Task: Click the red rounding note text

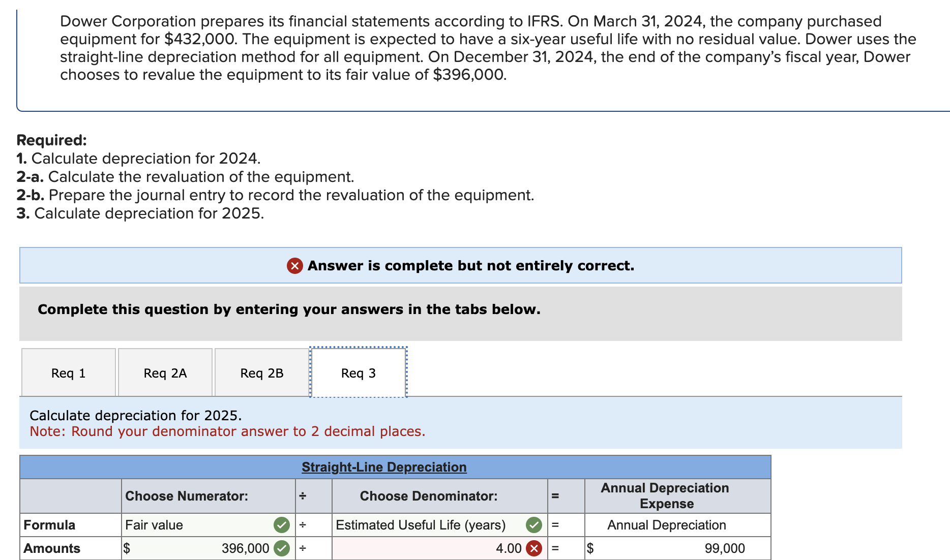Action: pos(227,431)
